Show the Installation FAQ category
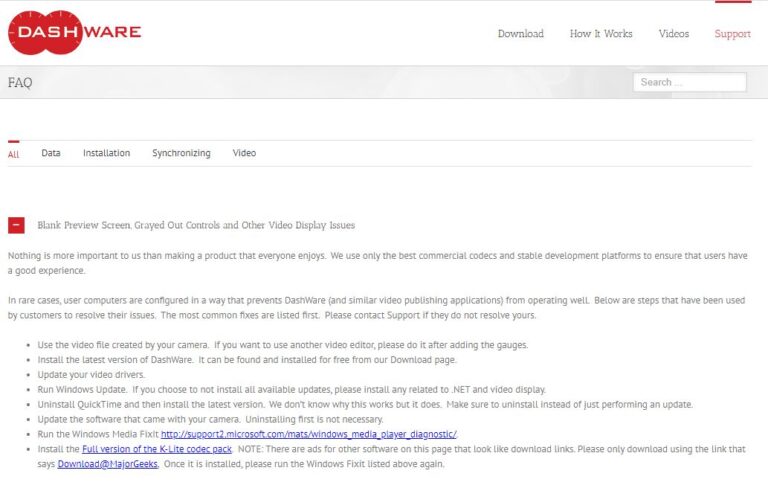Image resolution: width=768 pixels, height=485 pixels. [x=106, y=153]
